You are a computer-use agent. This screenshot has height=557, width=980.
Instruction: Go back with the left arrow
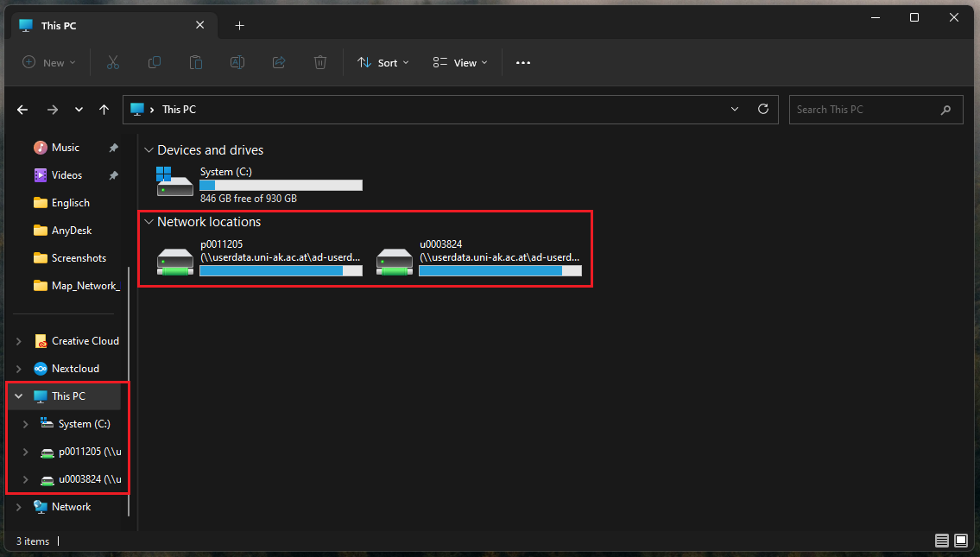[x=22, y=110]
